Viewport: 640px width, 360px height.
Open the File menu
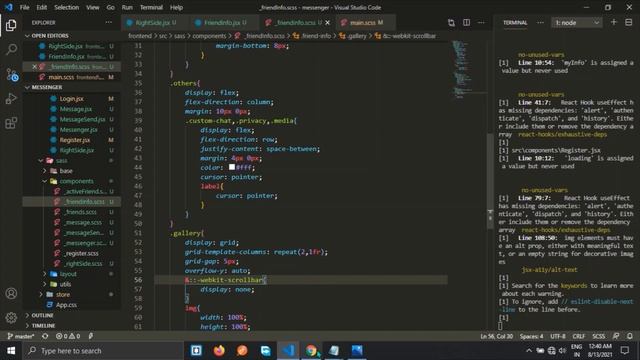coord(24,7)
